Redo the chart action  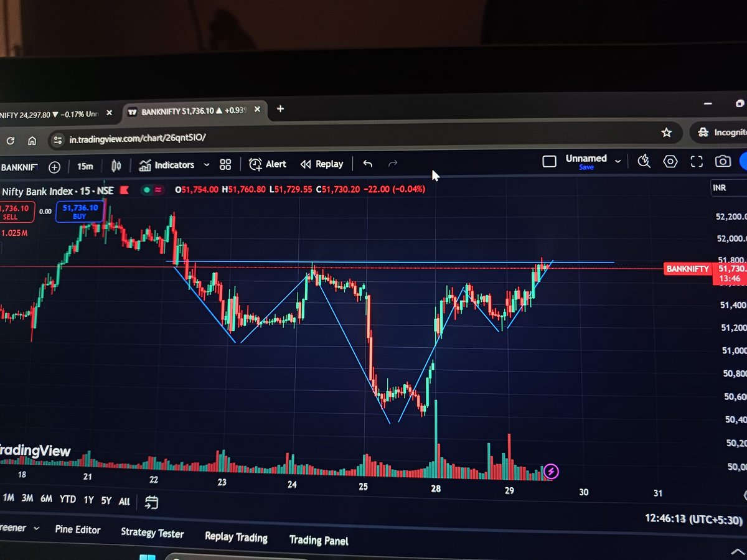pos(393,164)
